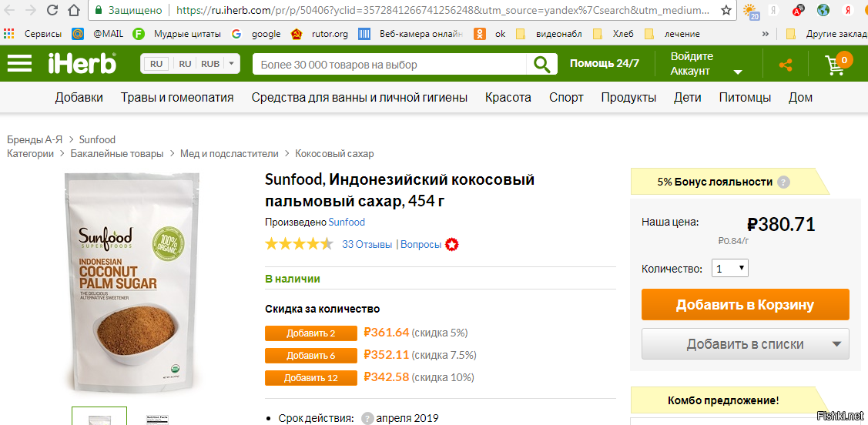Screen dimensions: 868x425
Task: Bookmark this page with the star icon
Action: (x=726, y=11)
